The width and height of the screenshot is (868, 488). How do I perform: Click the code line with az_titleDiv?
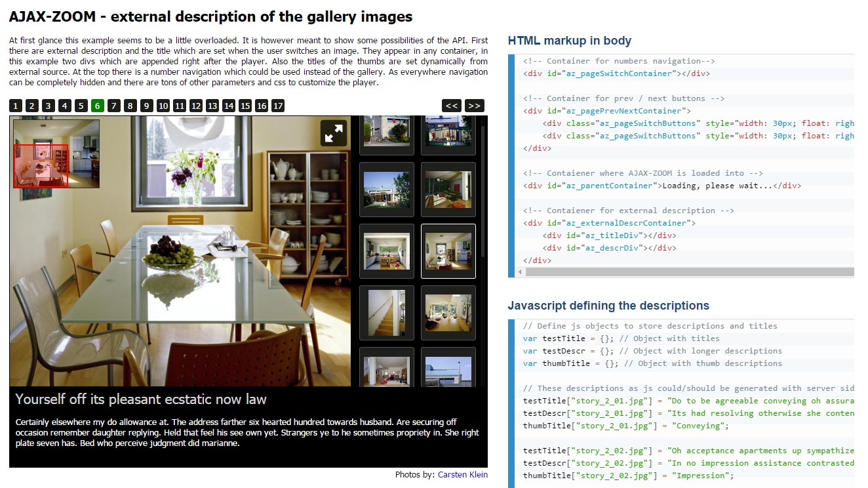click(x=610, y=235)
